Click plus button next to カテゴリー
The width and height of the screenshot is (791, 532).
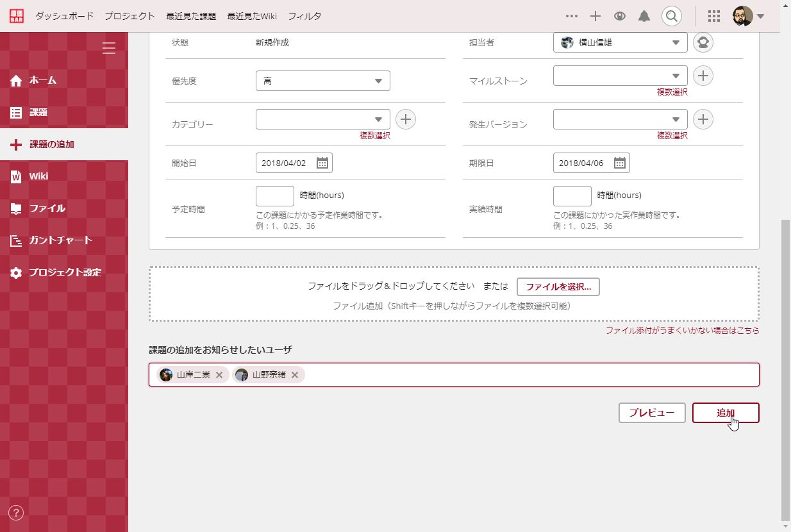pyautogui.click(x=406, y=119)
